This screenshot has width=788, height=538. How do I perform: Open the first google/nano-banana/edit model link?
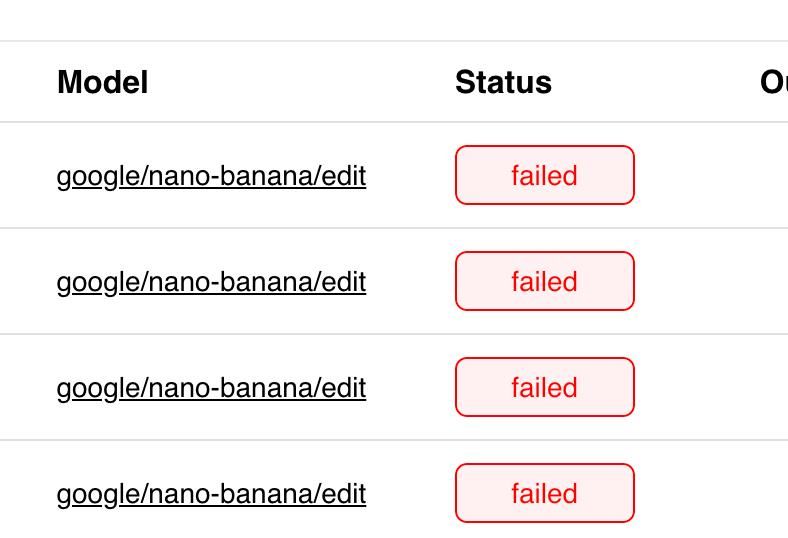tap(211, 176)
